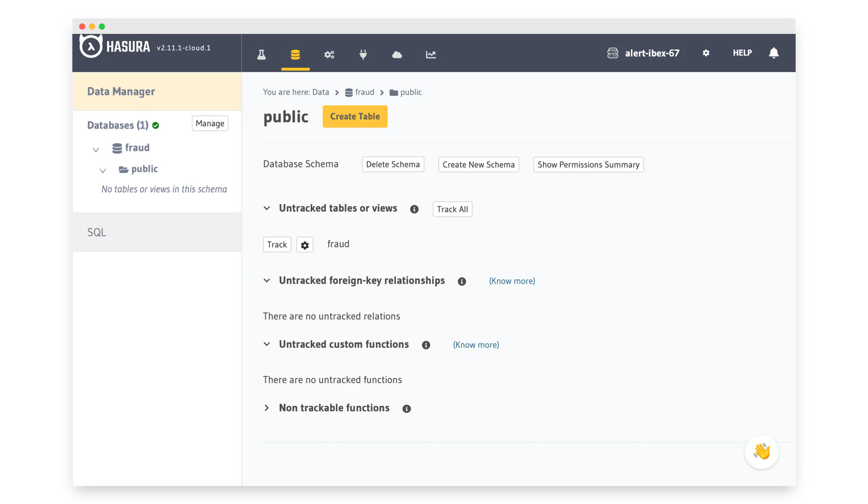Viewport: 868px width, 504px height.
Task: Click the Create New Schema button
Action: [478, 164]
